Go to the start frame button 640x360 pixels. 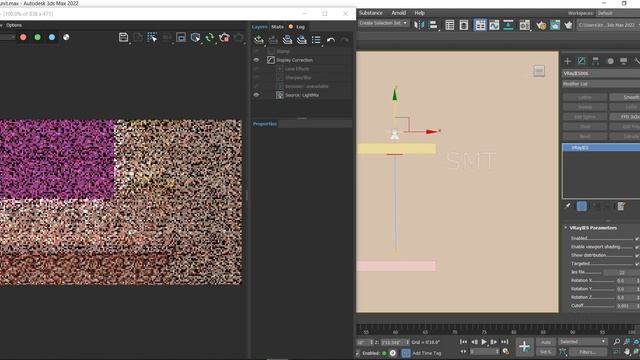point(463,342)
